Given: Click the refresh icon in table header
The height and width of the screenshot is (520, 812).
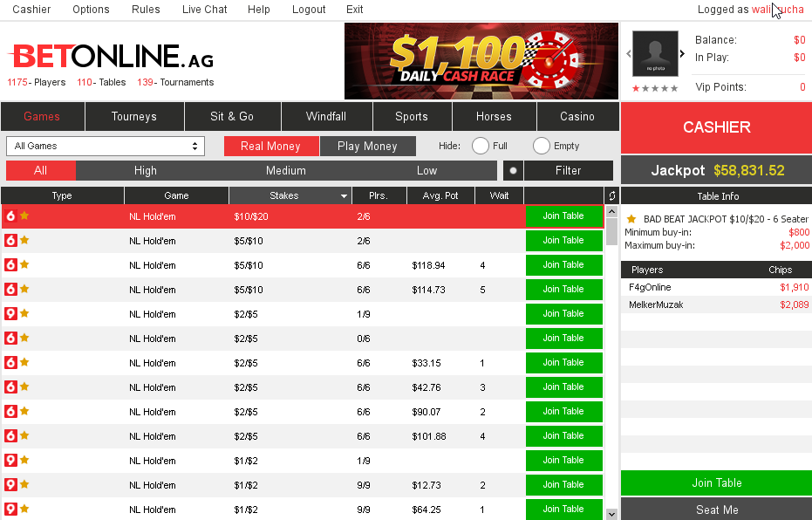Looking at the screenshot, I should [611, 196].
